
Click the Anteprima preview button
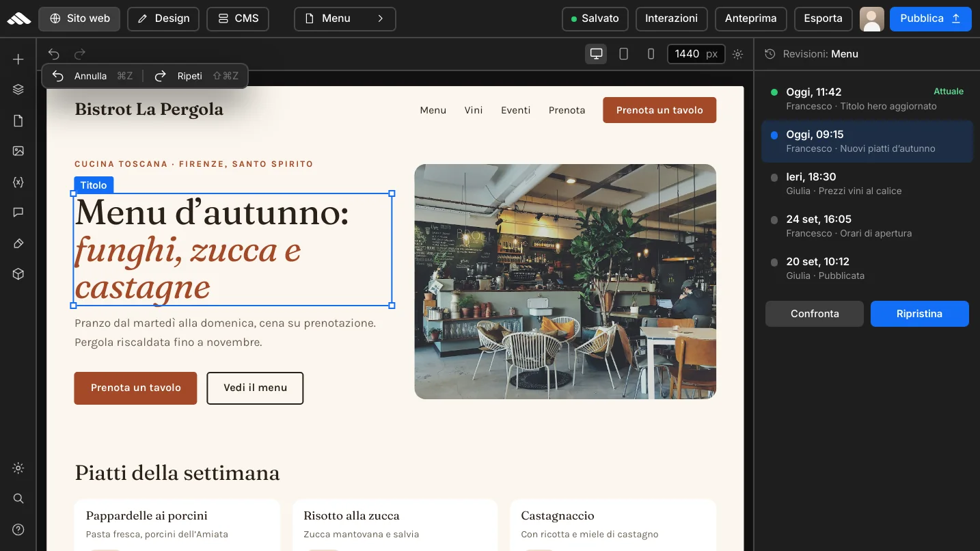(751, 18)
